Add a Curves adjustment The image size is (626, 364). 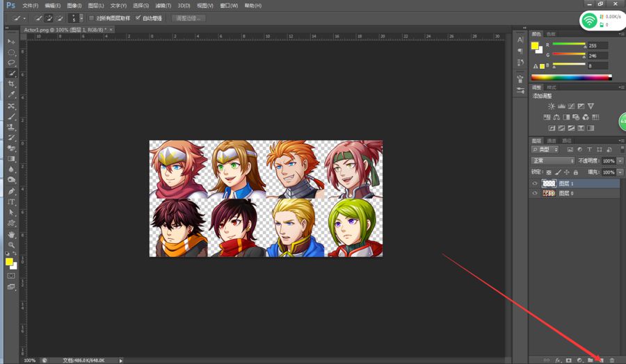571,106
